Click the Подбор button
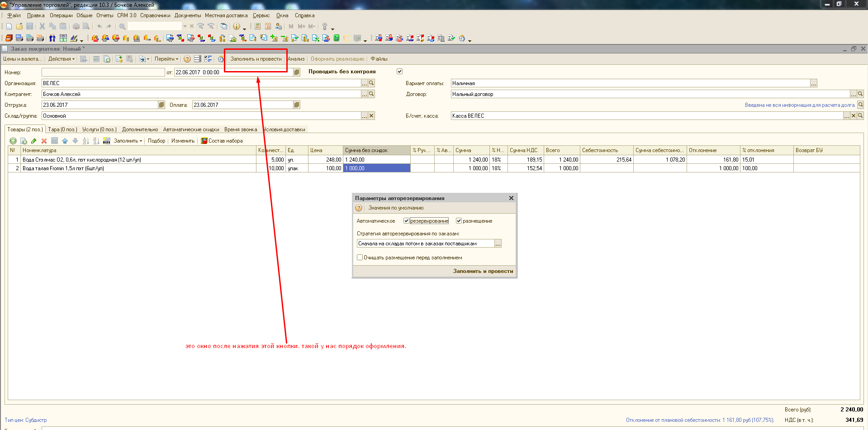The height and width of the screenshot is (430, 868). (157, 141)
